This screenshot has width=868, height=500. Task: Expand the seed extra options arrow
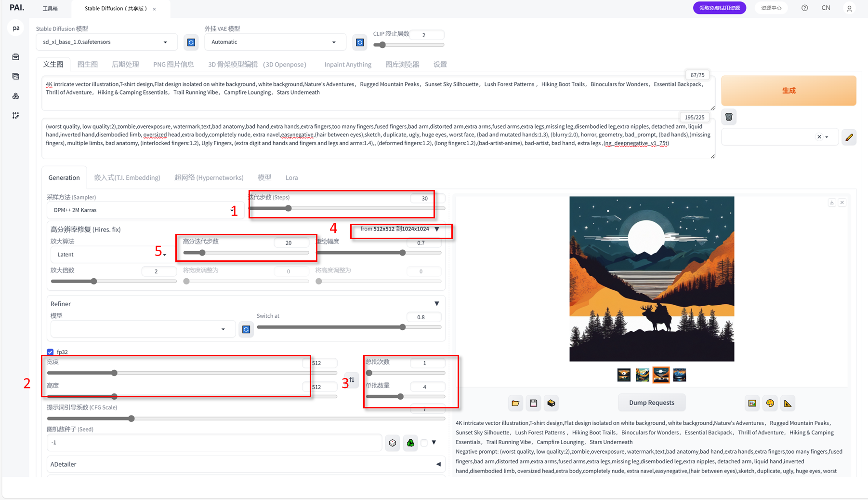434,442
